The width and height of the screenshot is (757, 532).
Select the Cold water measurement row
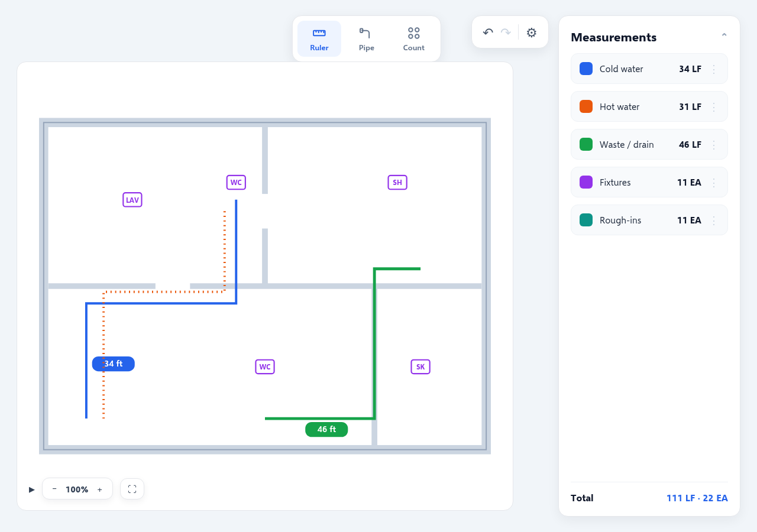click(x=649, y=69)
